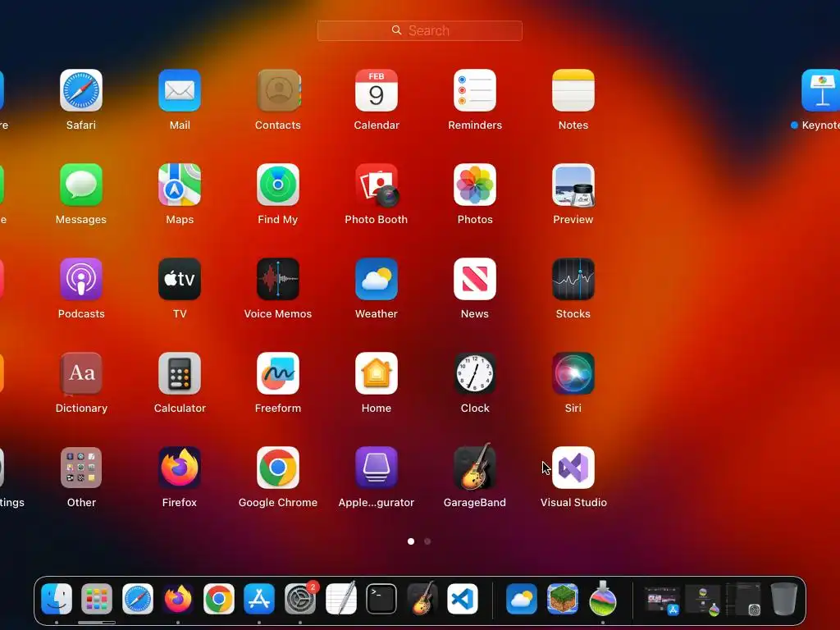This screenshot has width=840, height=630.
Task: Launch Visual Studio
Action: pos(573,468)
